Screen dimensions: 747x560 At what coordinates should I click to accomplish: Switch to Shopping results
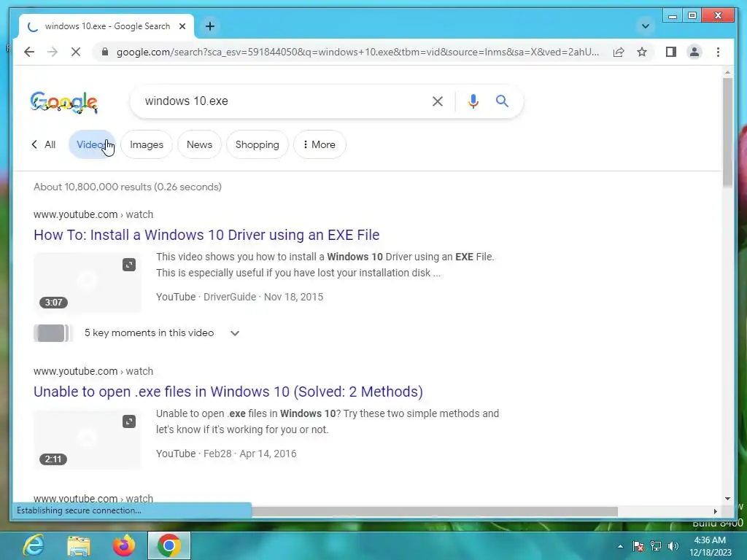(x=258, y=144)
